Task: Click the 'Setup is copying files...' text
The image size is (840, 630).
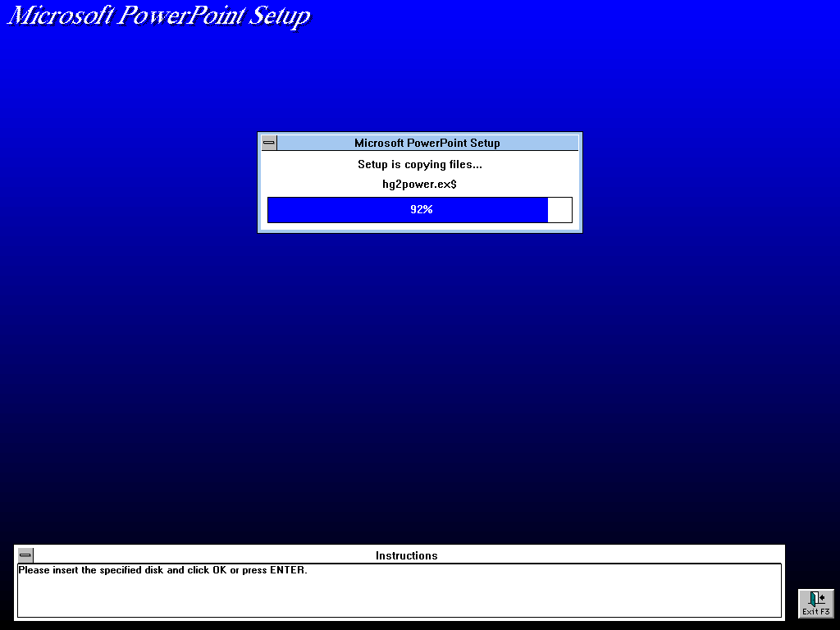Action: click(x=420, y=164)
